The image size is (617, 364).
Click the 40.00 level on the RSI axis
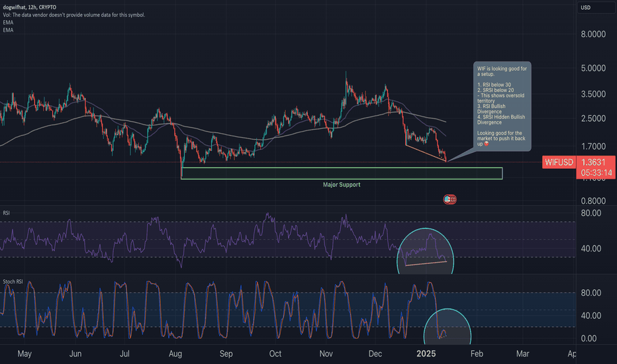pyautogui.click(x=591, y=249)
